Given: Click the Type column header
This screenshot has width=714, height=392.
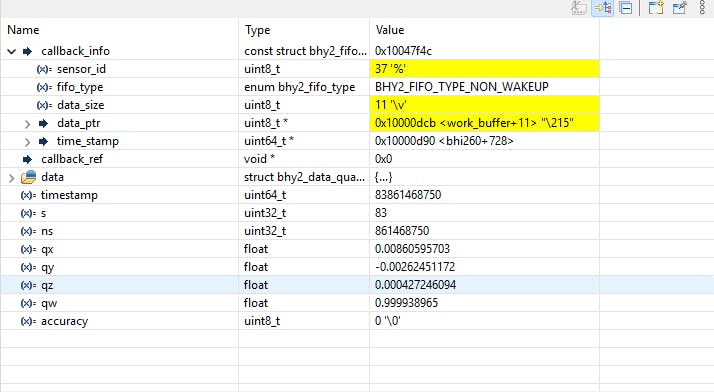Looking at the screenshot, I should point(258,30).
